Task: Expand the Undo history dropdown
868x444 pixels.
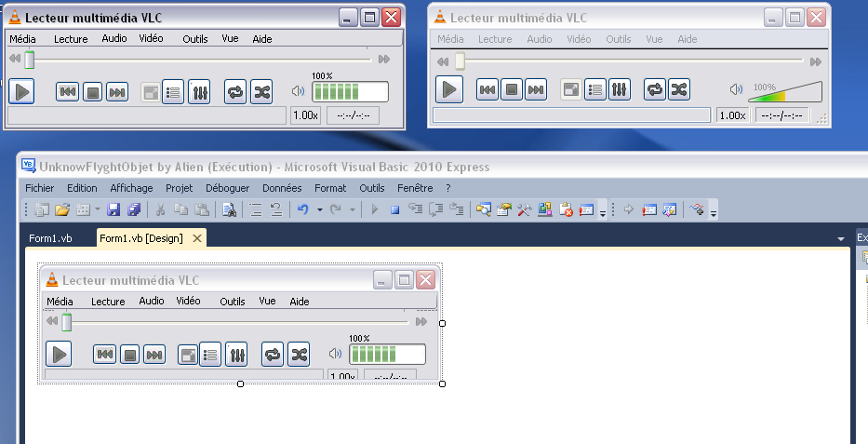Action: (x=319, y=209)
